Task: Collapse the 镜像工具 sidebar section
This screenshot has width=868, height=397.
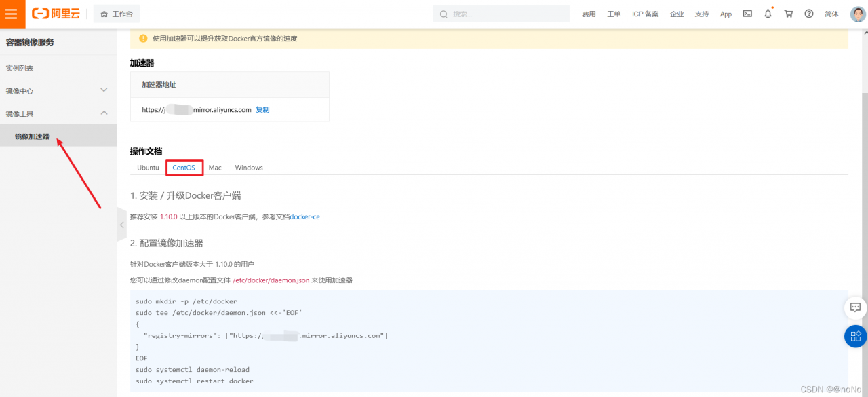Action: 58,113
